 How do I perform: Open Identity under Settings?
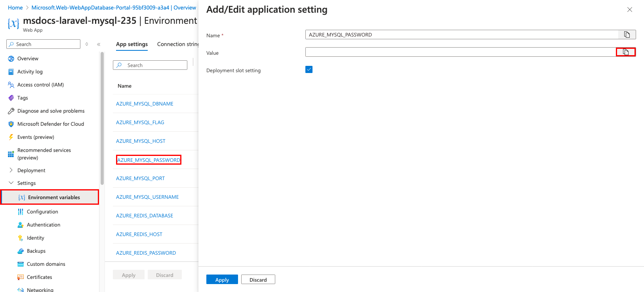pos(35,238)
